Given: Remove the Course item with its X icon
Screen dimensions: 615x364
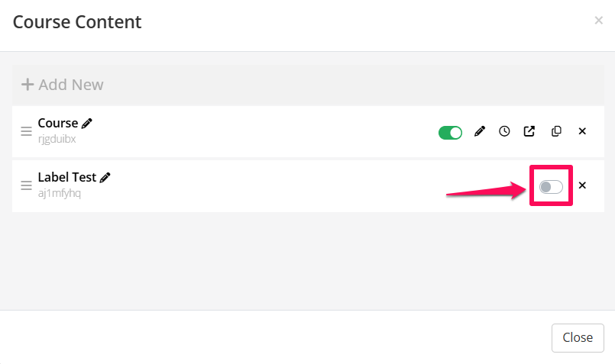Looking at the screenshot, I should 582,131.
